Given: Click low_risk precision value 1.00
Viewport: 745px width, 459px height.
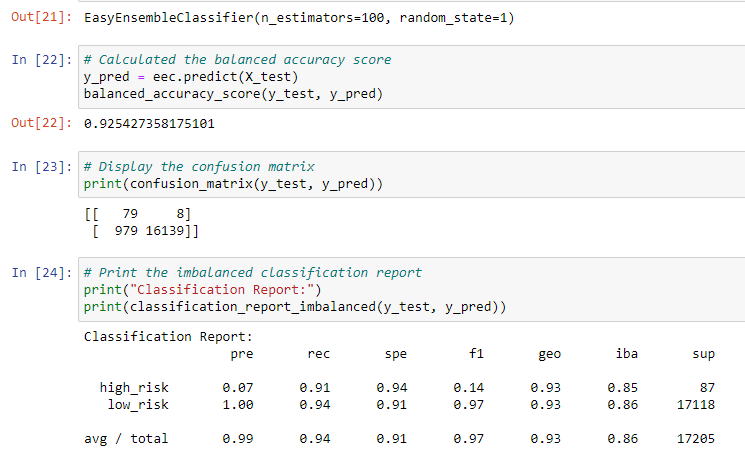Looking at the screenshot, I should coord(238,405).
